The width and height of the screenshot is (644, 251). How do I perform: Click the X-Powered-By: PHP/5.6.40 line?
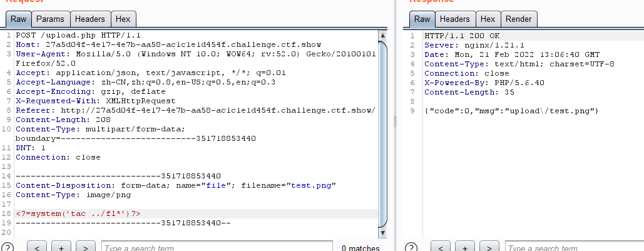tap(484, 83)
